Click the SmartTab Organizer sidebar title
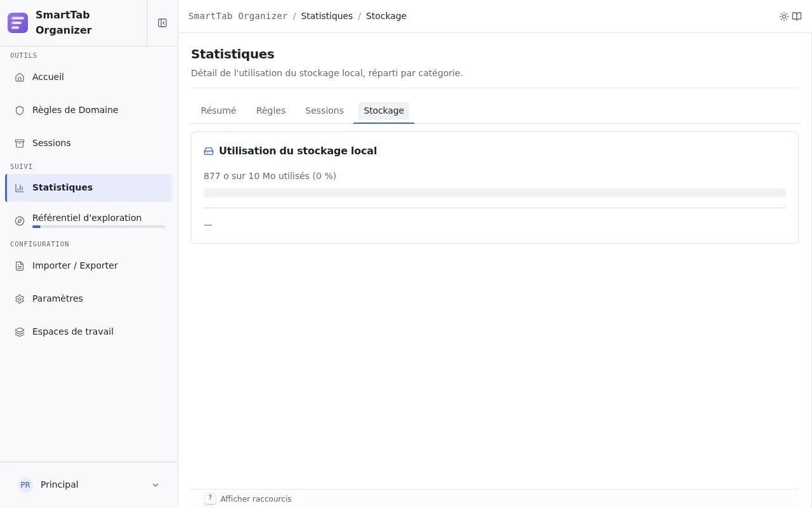Viewport: 812px width, 508px height. tap(63, 22)
